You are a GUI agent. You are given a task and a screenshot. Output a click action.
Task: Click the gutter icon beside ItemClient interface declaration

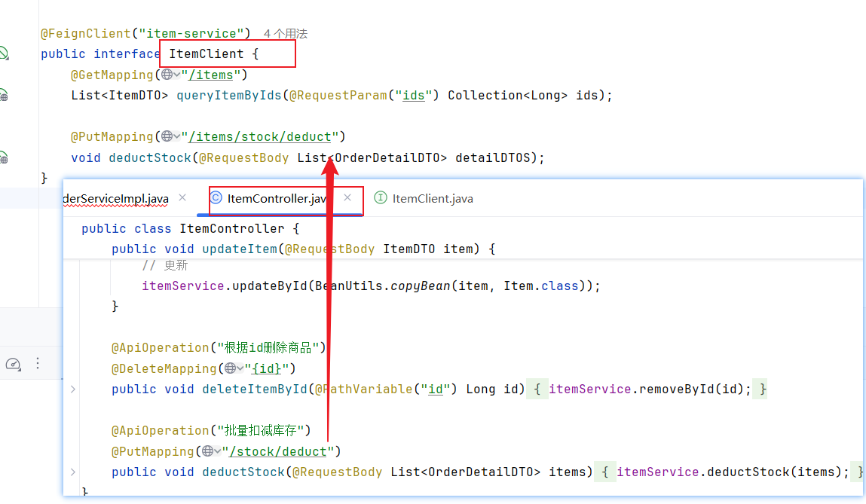click(x=3, y=53)
